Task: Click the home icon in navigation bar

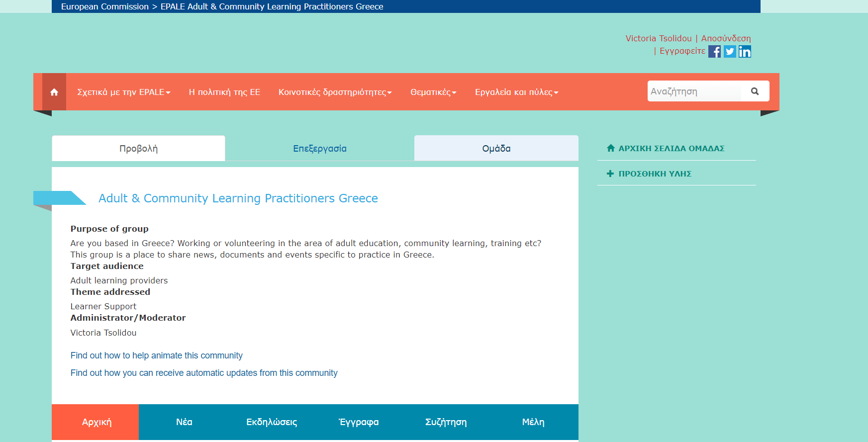Action: [x=54, y=92]
